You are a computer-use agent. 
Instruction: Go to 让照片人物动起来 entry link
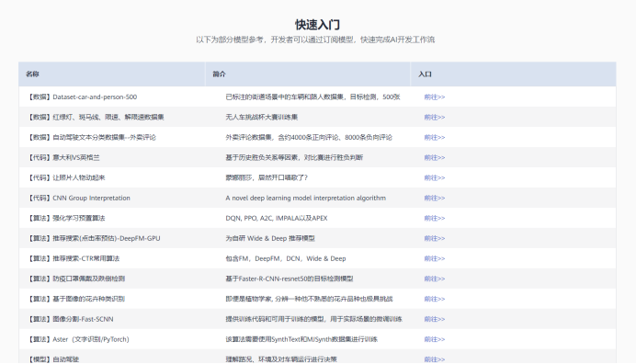tap(435, 177)
